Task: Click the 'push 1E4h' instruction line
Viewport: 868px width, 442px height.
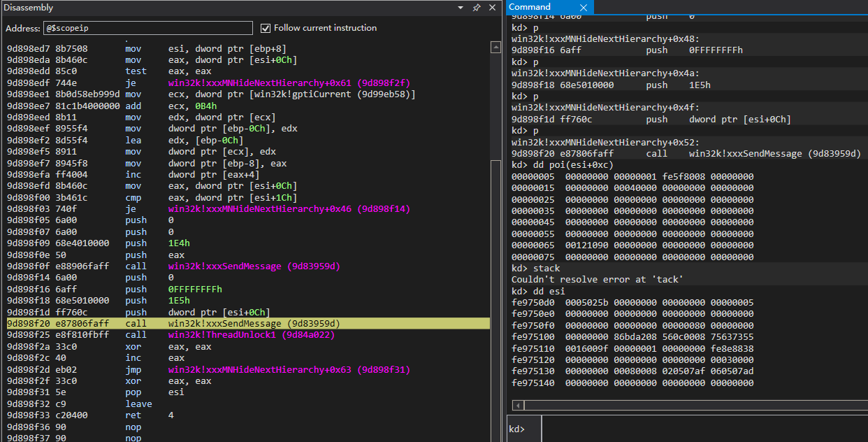Action: coord(248,243)
